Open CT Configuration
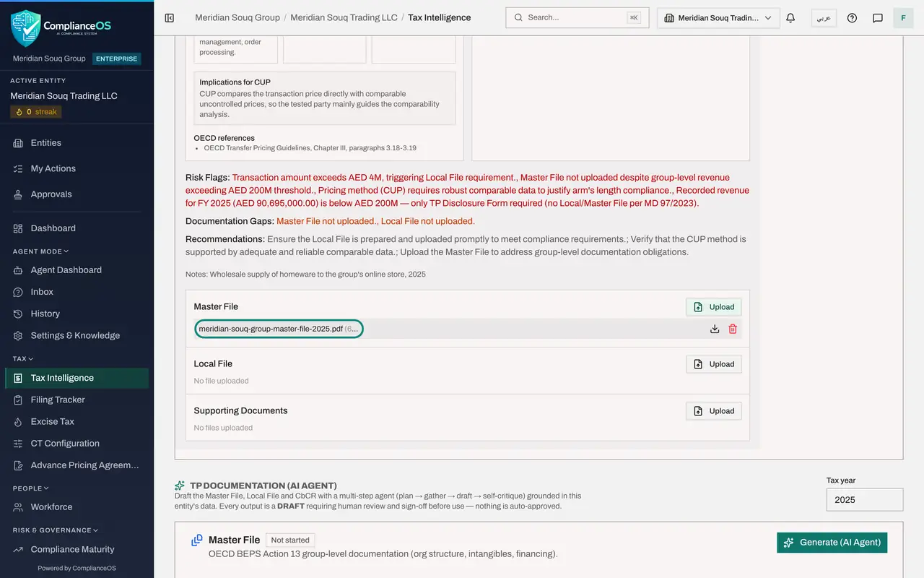 pyautogui.click(x=77, y=444)
